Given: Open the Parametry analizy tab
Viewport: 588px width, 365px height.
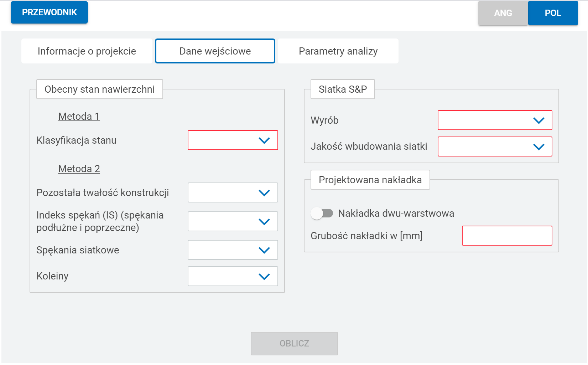Looking at the screenshot, I should tap(338, 51).
